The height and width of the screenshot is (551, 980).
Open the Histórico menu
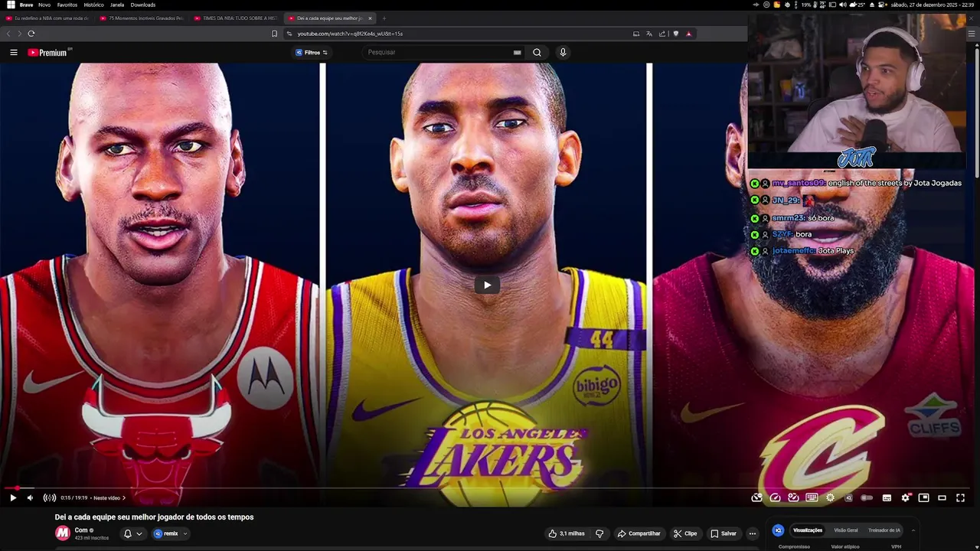(x=93, y=5)
